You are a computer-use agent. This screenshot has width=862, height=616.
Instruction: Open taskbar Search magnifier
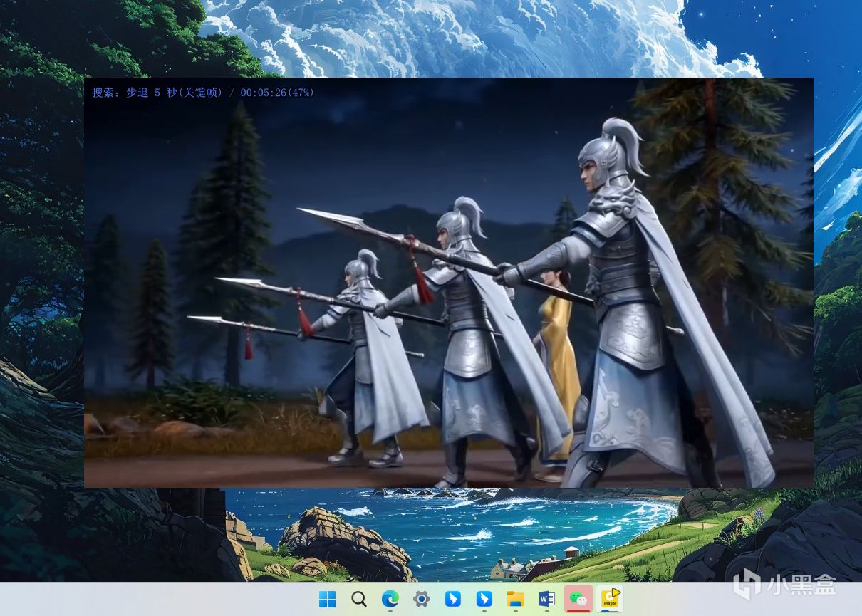coord(359,599)
